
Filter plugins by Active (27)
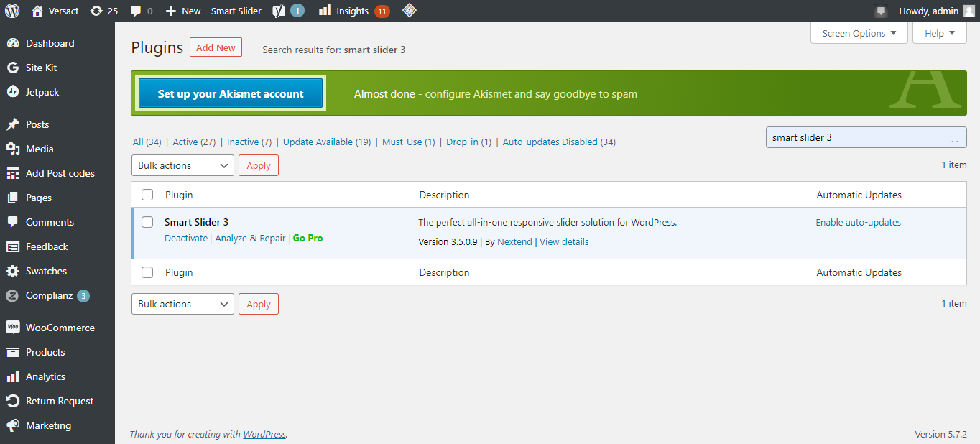pos(194,142)
